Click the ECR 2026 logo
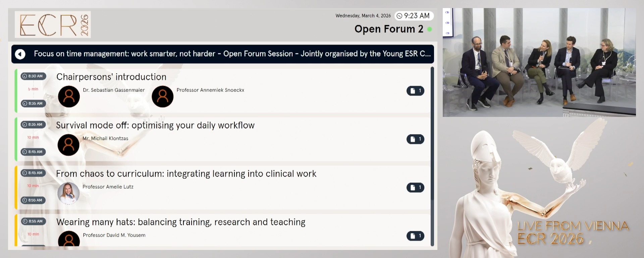 (53, 24)
